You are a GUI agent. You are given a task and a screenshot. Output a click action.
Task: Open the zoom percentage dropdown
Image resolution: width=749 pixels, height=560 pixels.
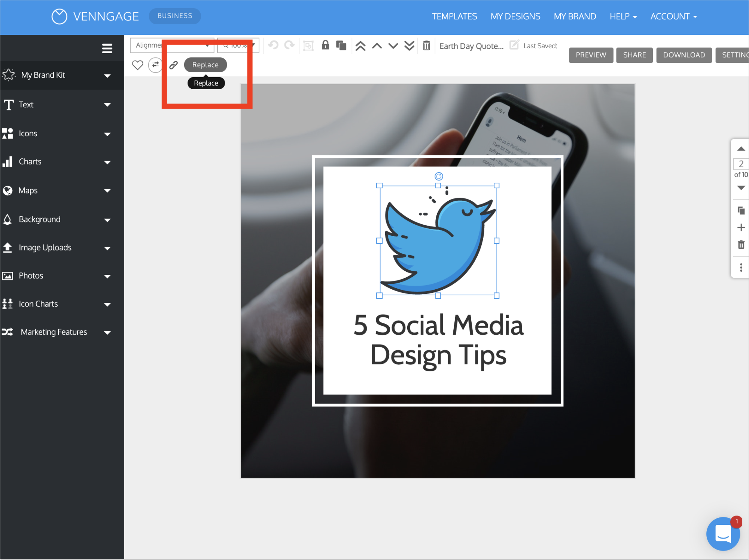(238, 45)
